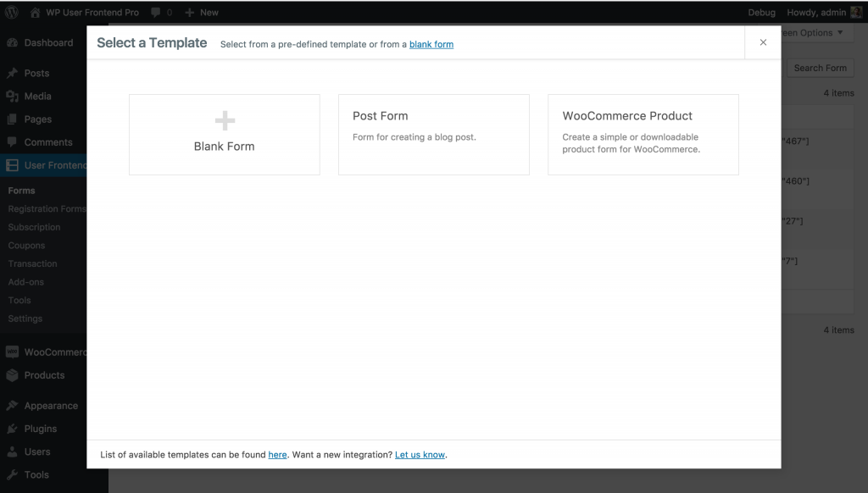This screenshot has height=493, width=868.
Task: Click the WordPress logo in admin bar
Action: click(12, 12)
